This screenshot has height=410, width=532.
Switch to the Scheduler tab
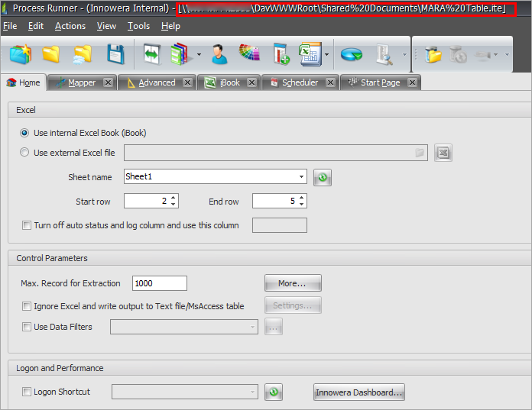point(299,82)
